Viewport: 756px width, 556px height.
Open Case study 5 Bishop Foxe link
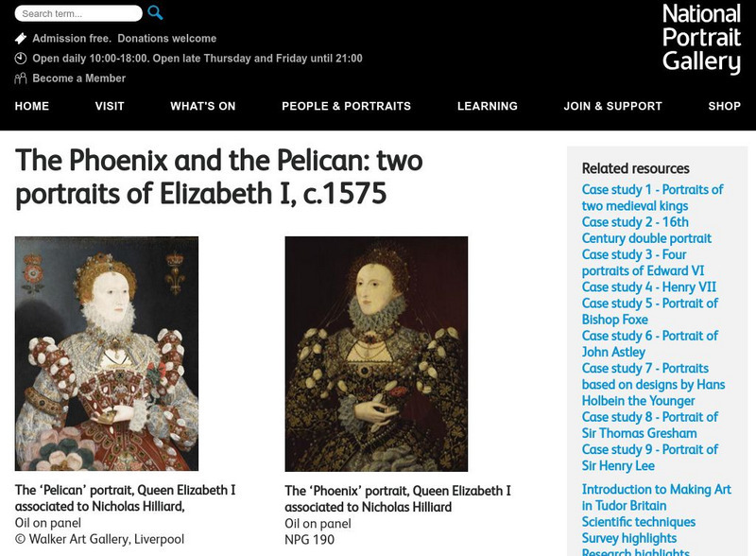point(650,311)
